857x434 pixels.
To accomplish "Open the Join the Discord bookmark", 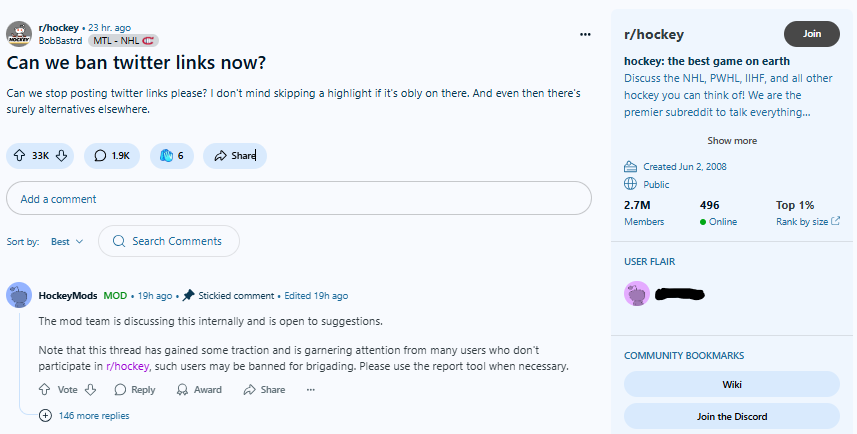I will pos(732,417).
